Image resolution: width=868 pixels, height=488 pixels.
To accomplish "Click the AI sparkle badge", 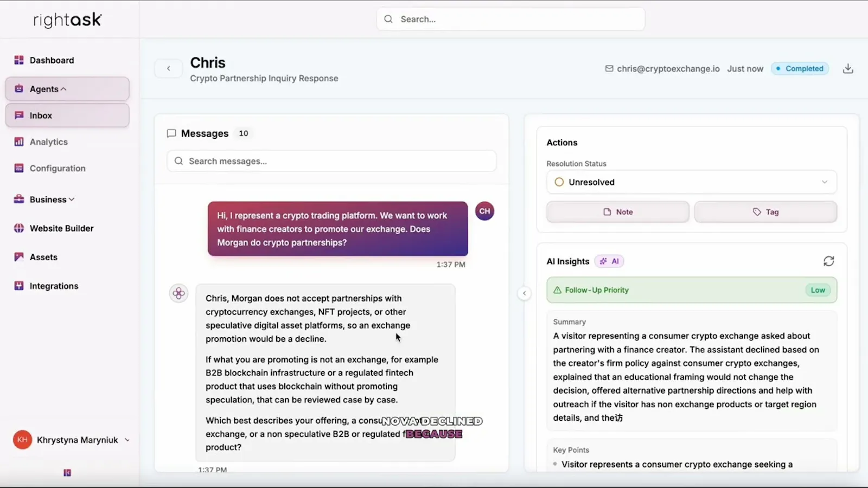I will click(x=609, y=261).
